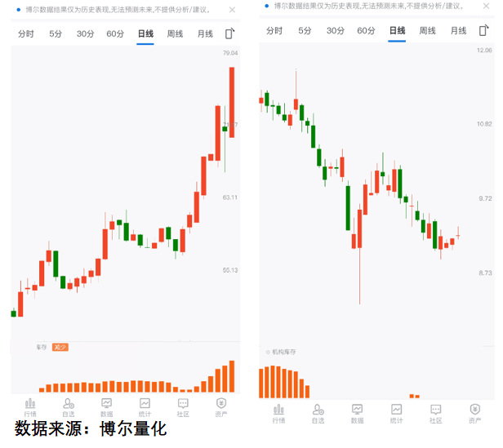503x448 pixels.
Task: Open 数据 icon in left bottom bar
Action: tap(107, 406)
